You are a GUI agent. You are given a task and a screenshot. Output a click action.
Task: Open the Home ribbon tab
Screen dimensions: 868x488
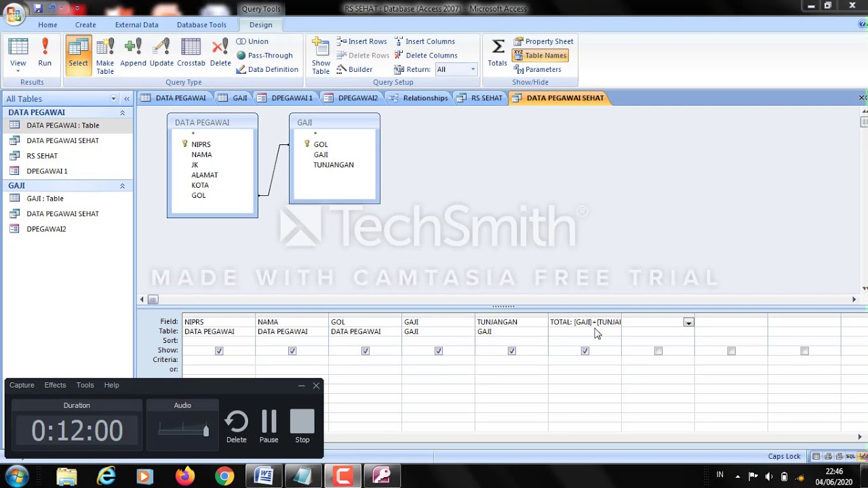(x=47, y=24)
